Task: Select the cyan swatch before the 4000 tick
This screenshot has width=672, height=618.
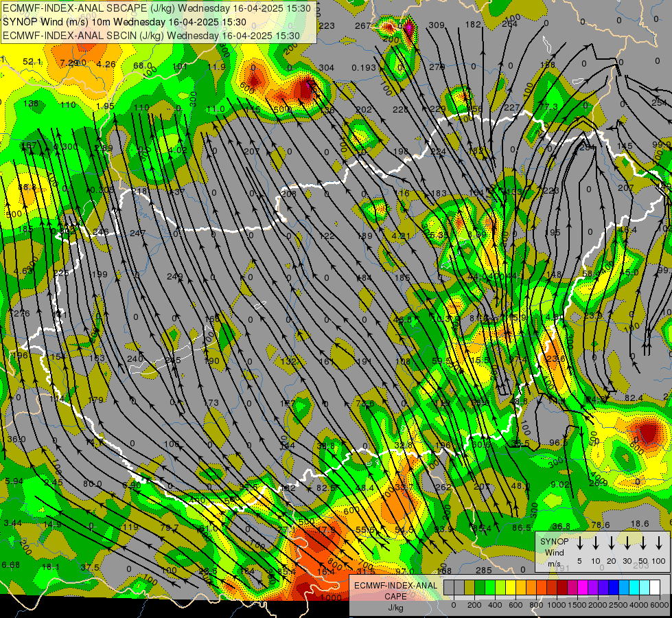Action: click(x=635, y=587)
